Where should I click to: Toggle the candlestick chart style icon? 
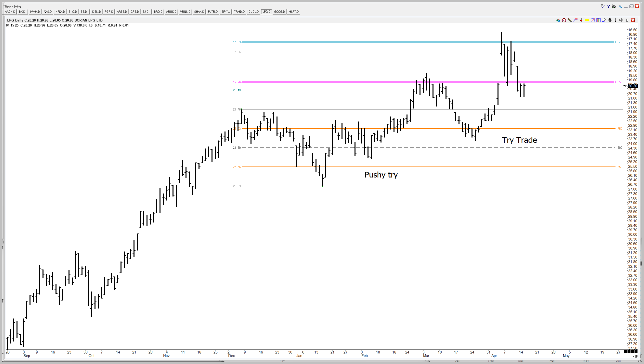[627, 20]
